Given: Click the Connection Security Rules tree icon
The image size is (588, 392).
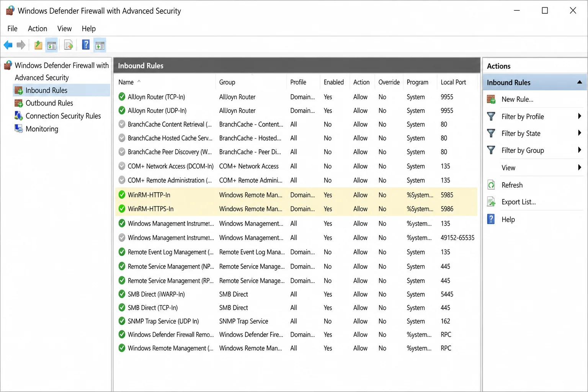Looking at the screenshot, I should coord(19,116).
